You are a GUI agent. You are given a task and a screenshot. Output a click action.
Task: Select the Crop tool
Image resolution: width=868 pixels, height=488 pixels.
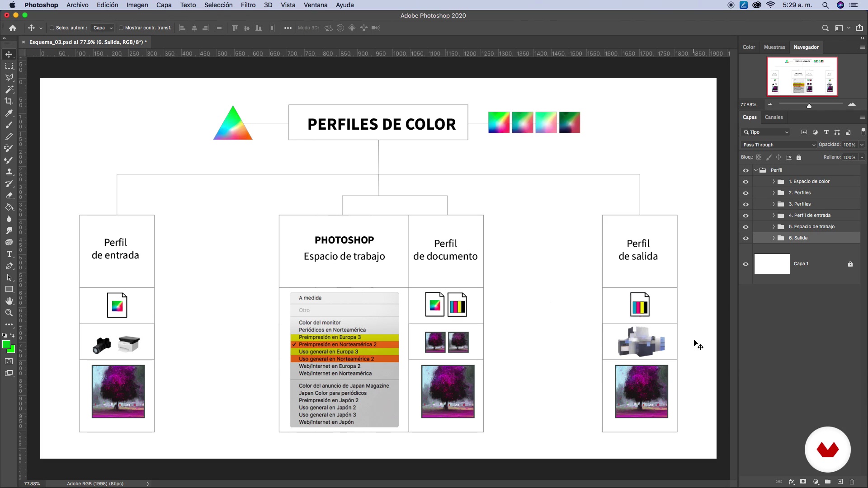(x=9, y=101)
